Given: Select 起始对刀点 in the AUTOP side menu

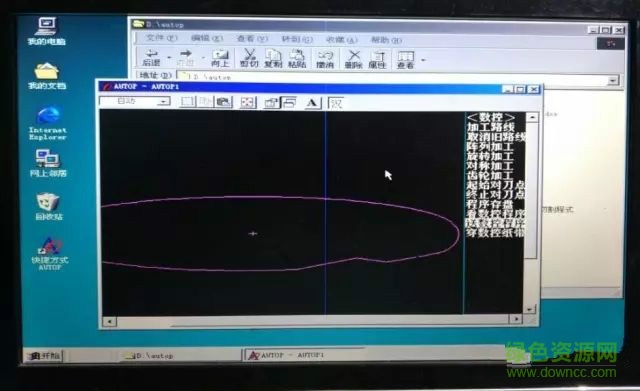Looking at the screenshot, I should click(x=496, y=186).
